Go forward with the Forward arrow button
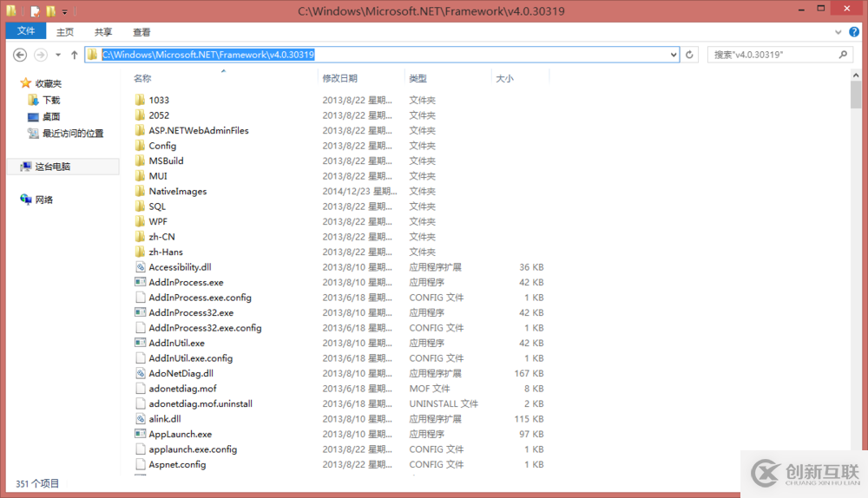This screenshot has width=868, height=498. (41, 55)
